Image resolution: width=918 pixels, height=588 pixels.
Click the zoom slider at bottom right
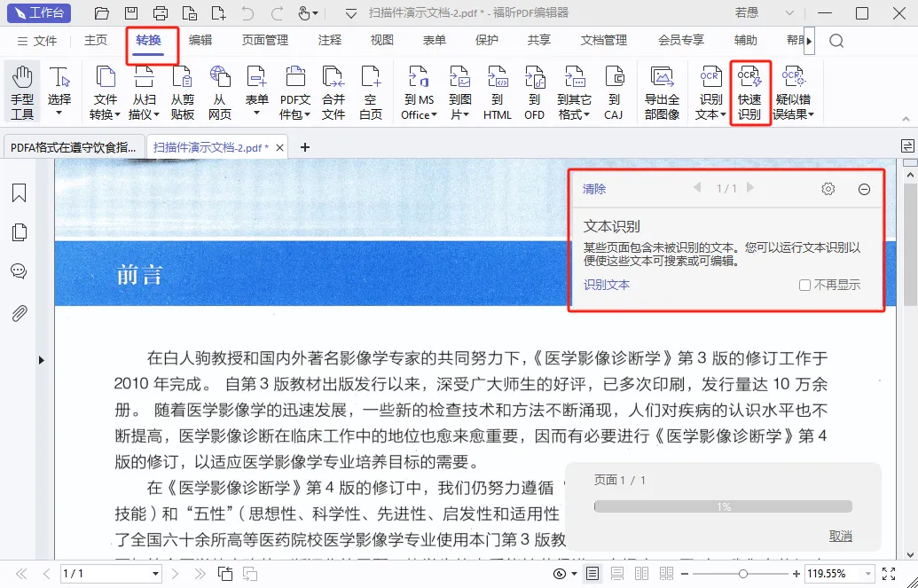click(745, 575)
